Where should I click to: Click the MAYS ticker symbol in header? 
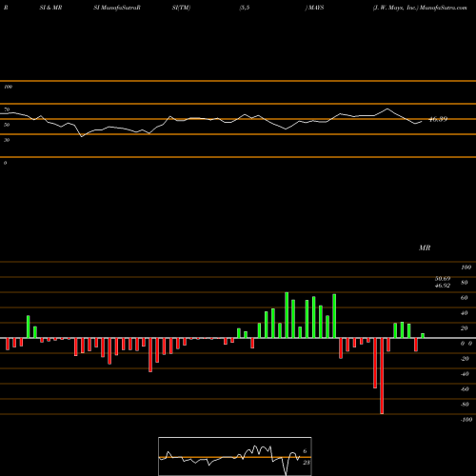(316, 8)
